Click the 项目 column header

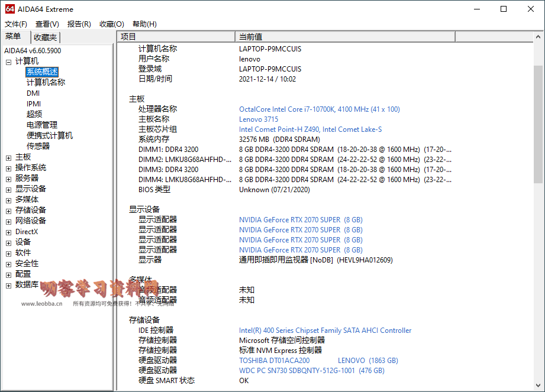(x=176, y=37)
